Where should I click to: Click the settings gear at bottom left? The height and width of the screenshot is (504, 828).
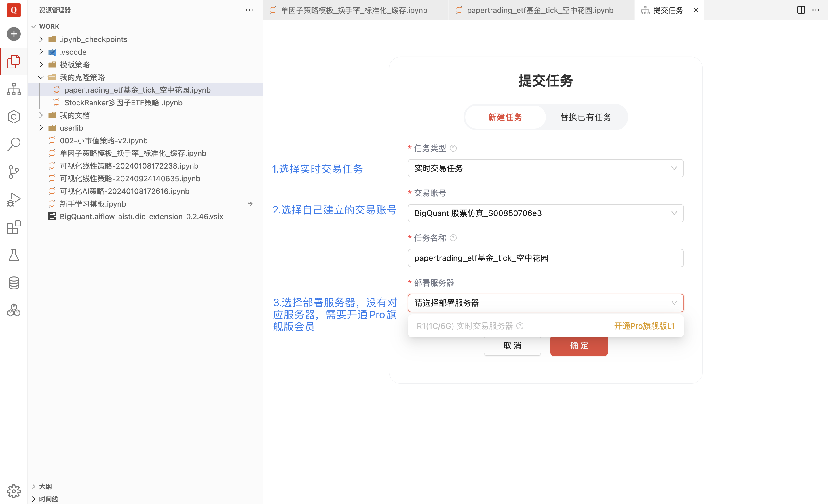(14, 491)
